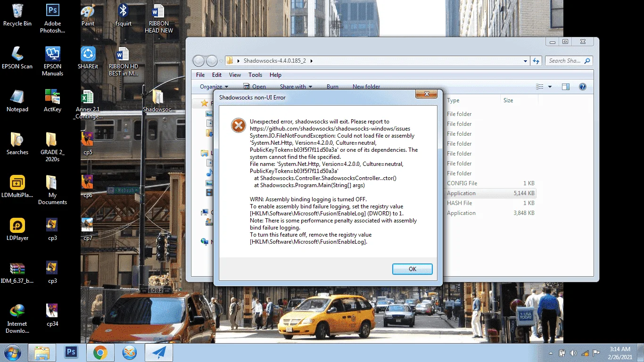
Task: Select the My Documents desktop folder
Action: point(52,190)
